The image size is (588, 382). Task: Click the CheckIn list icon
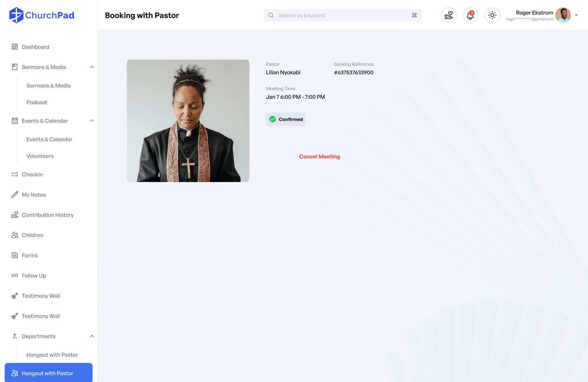point(15,174)
